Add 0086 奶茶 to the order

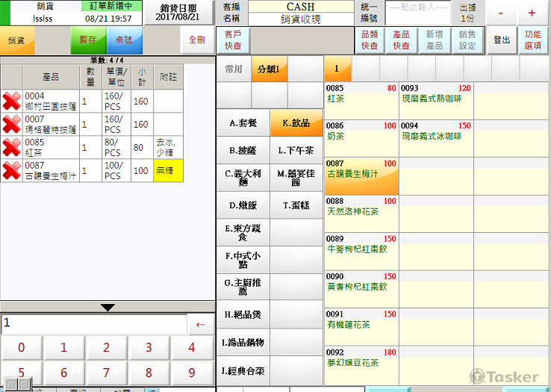pyautogui.click(x=361, y=131)
